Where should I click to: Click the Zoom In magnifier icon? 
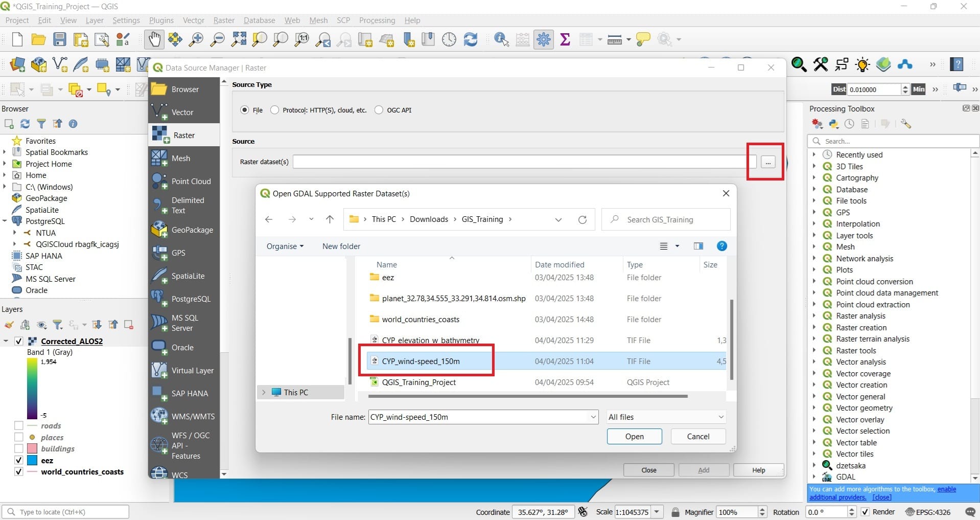pos(196,39)
